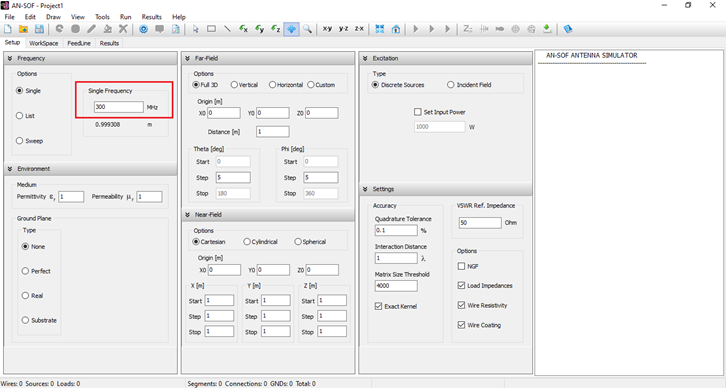Open the Help menu
Viewport: 726px width, 389px height.
click(x=179, y=17)
